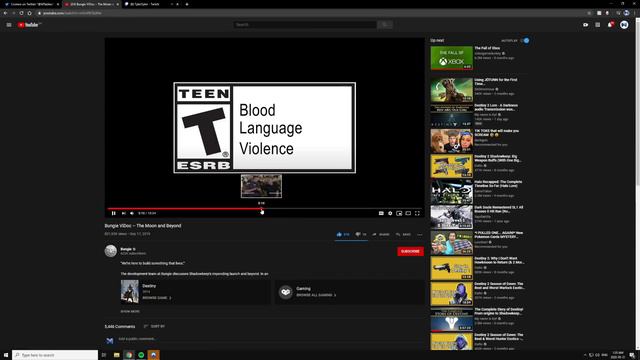Open YouTube notifications bell
This screenshot has height=360, width=640.
pos(610,25)
